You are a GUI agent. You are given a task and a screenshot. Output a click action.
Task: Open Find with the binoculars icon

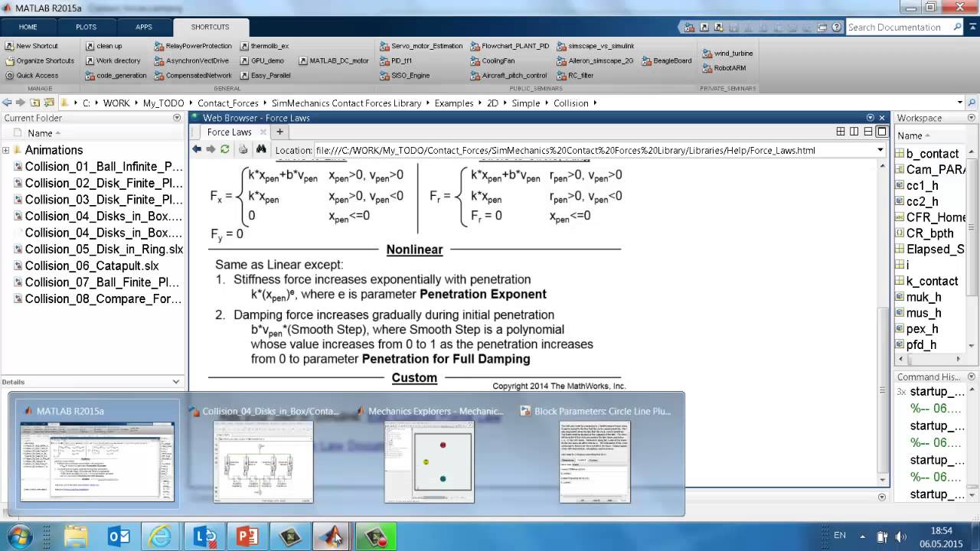(261, 149)
